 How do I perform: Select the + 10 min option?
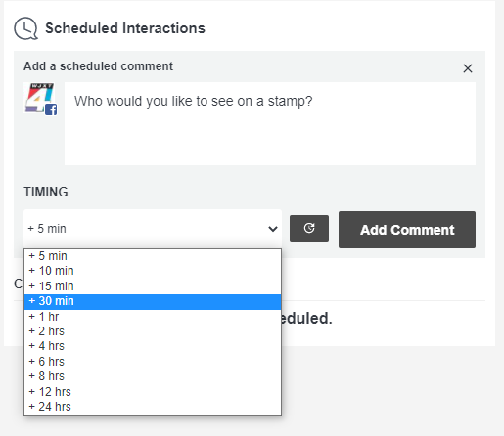click(x=153, y=271)
